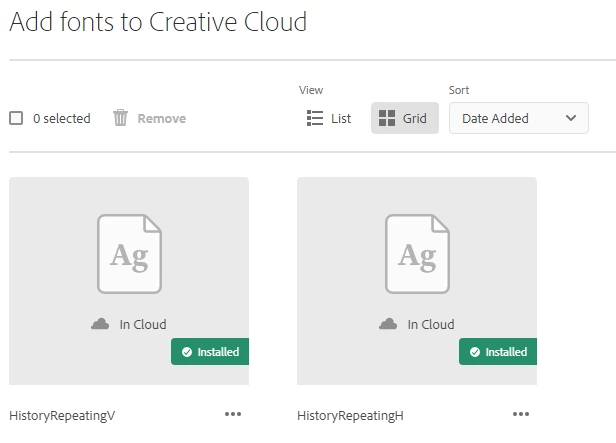Click the HistoryRepeatingV font name

click(x=62, y=416)
